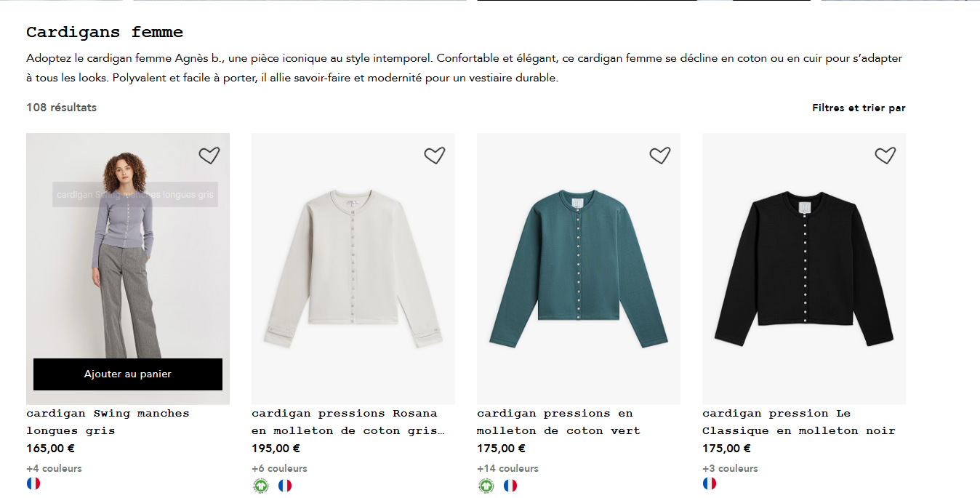Click French flag under green cardigan

[510, 486]
